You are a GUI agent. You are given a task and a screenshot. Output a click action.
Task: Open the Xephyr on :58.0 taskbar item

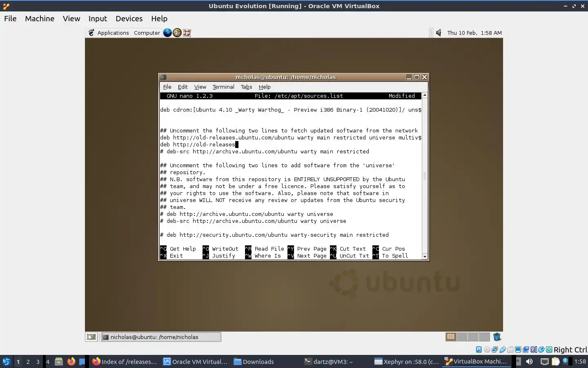tap(407, 361)
